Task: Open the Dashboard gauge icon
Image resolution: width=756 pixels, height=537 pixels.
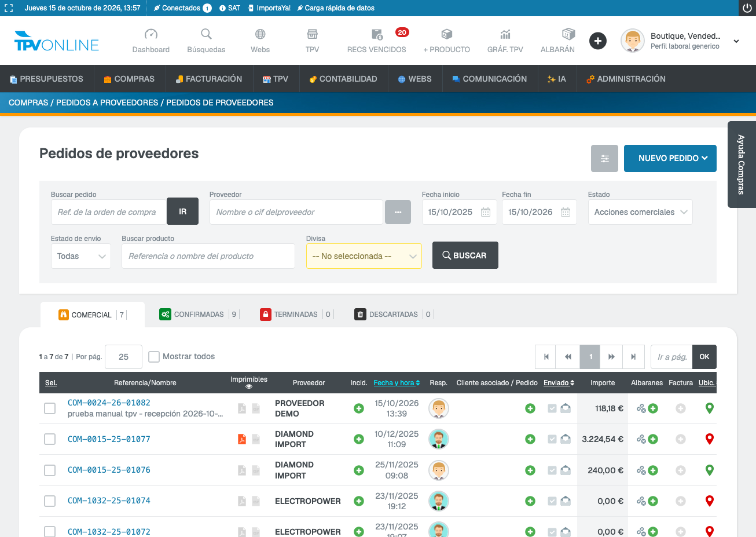Action: [151, 34]
